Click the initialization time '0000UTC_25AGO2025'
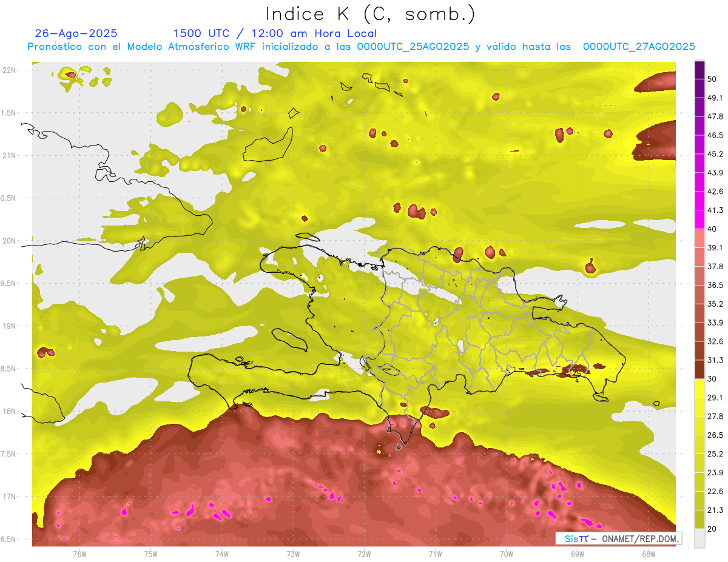Viewport: 728px width, 562px height. [413, 47]
